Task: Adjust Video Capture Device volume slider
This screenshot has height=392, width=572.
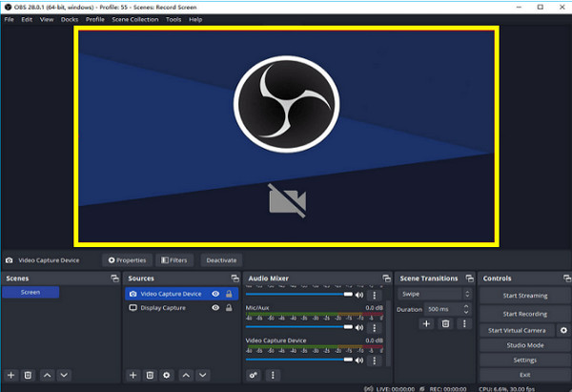Action: [x=299, y=360]
